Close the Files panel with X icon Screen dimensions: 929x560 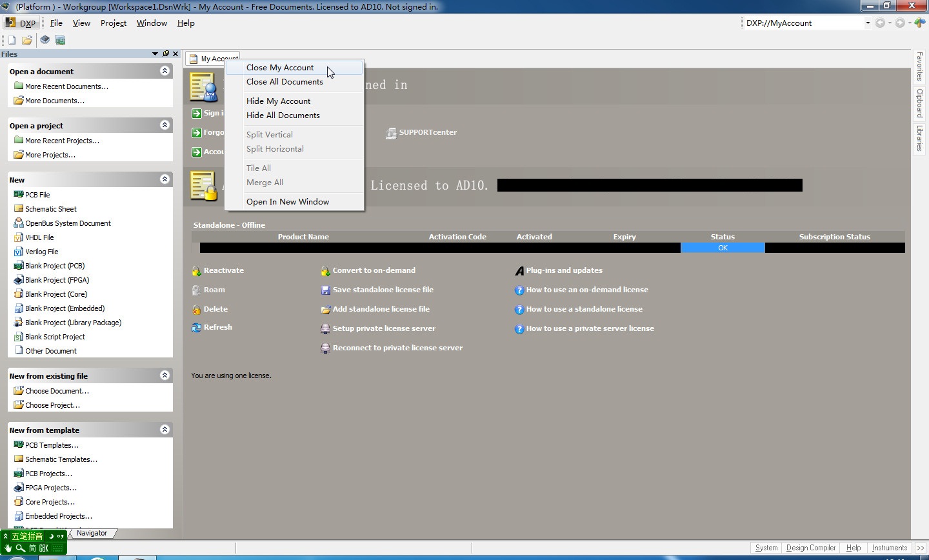pyautogui.click(x=175, y=54)
